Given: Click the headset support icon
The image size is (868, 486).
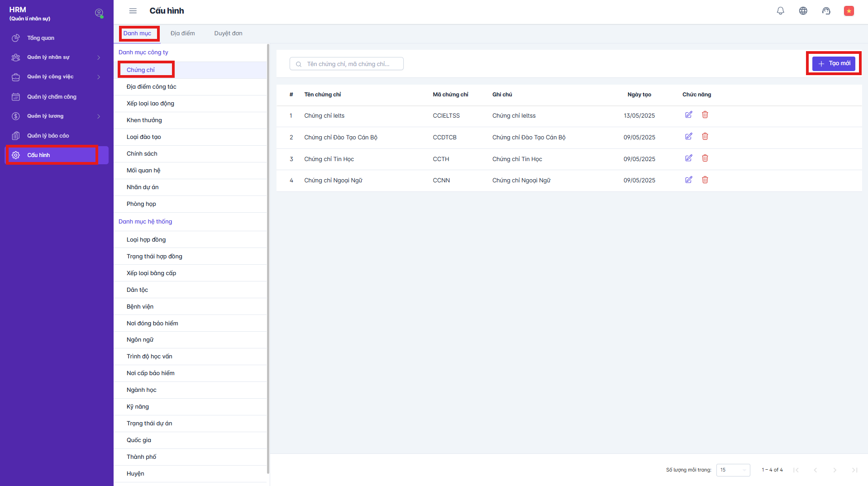Looking at the screenshot, I should (826, 11).
